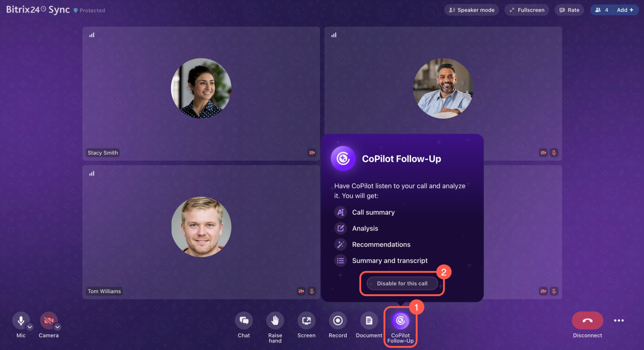This screenshot has width=644, height=350.
Task: Start screen sharing with Screen icon
Action: [306, 321]
